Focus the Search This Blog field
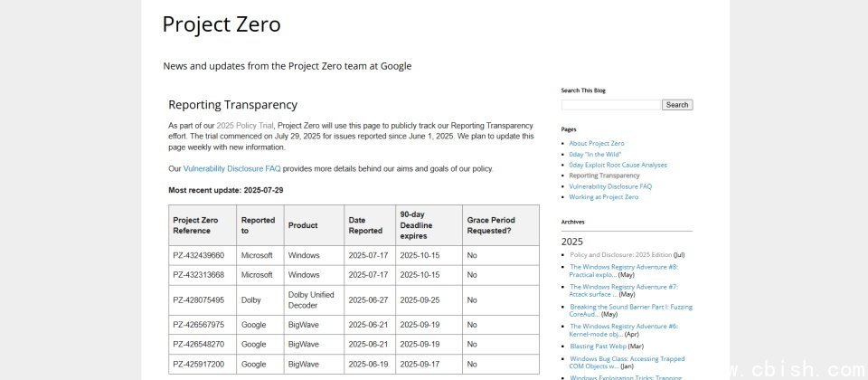868x380 pixels. [x=611, y=105]
